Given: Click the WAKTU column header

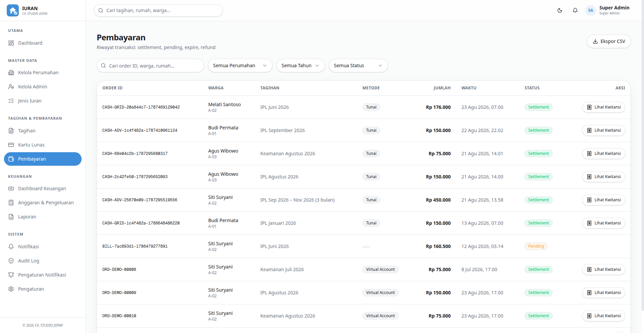Looking at the screenshot, I should (x=469, y=88).
